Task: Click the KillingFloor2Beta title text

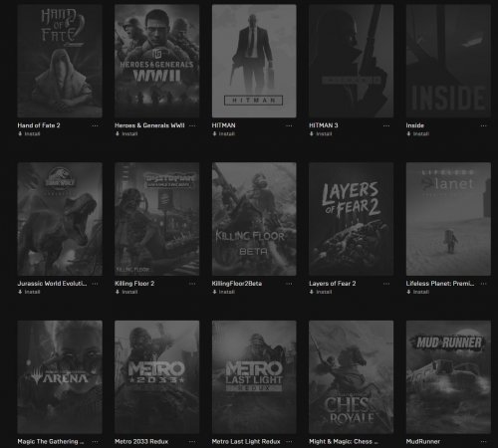Action: point(237,284)
